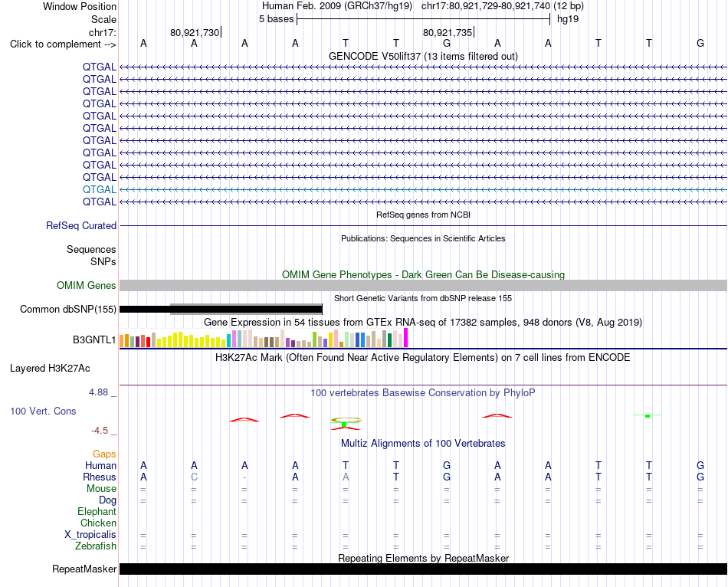
Task: Click the -4.5 PhyloP lower scale value
Action: click(100, 431)
